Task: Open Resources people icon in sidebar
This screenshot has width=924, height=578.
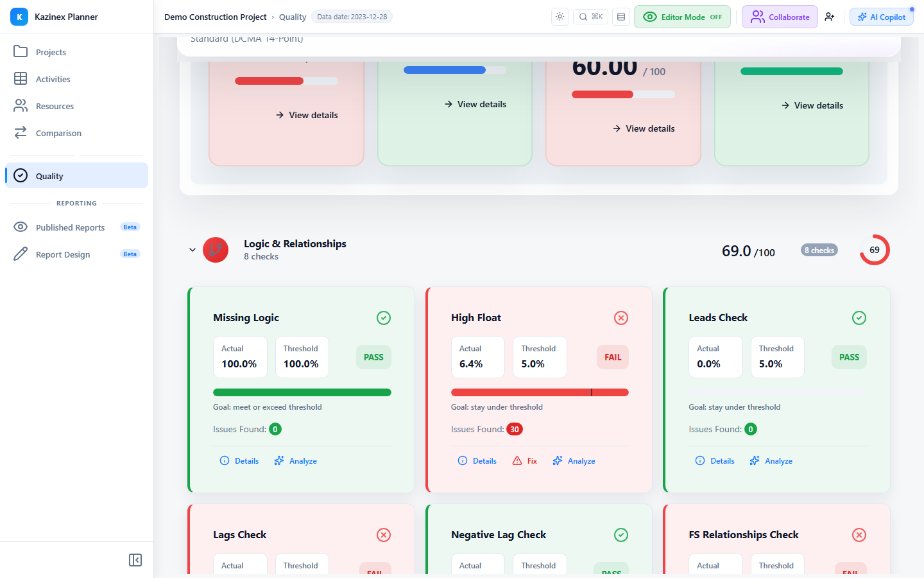Action: click(21, 105)
